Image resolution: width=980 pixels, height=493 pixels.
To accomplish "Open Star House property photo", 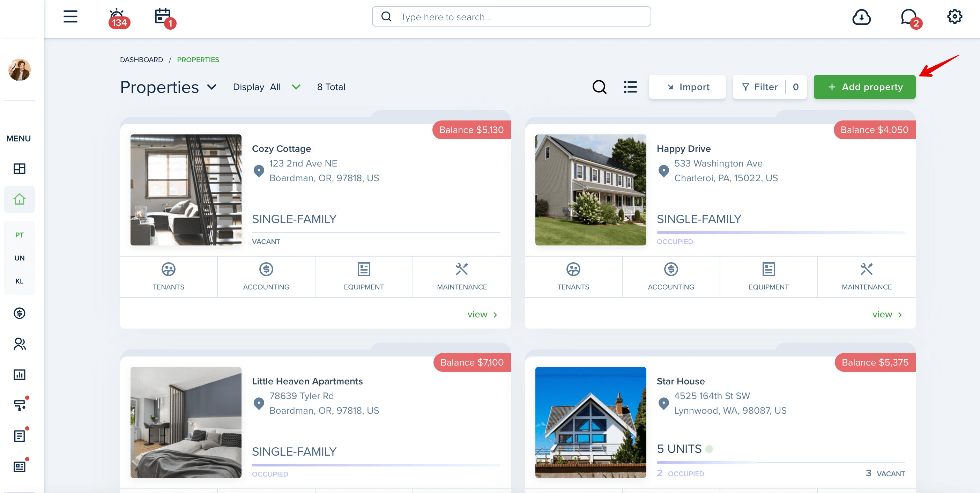I will pos(591,422).
